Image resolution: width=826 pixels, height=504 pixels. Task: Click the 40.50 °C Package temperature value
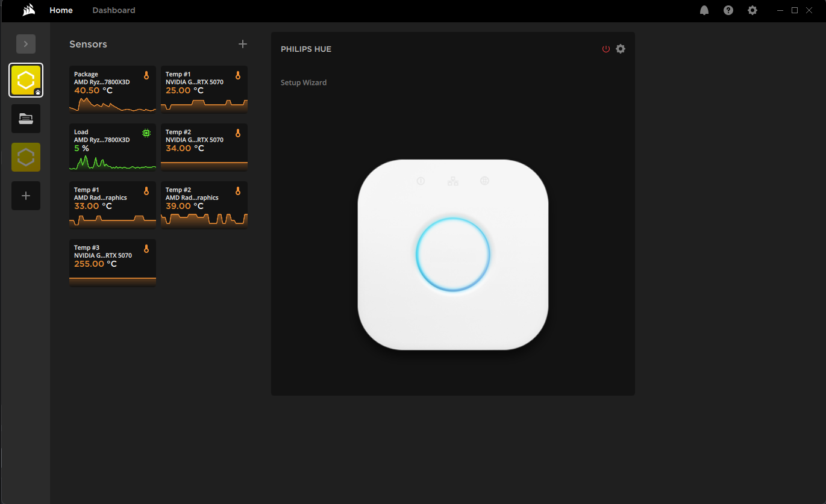coord(93,90)
